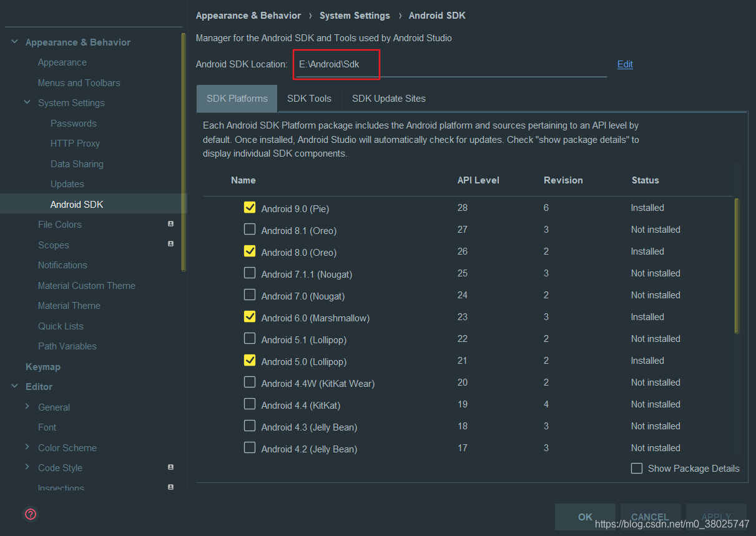Screen dimensions: 756x536
Task: Expand the Color Scheme node
Action: (x=27, y=447)
